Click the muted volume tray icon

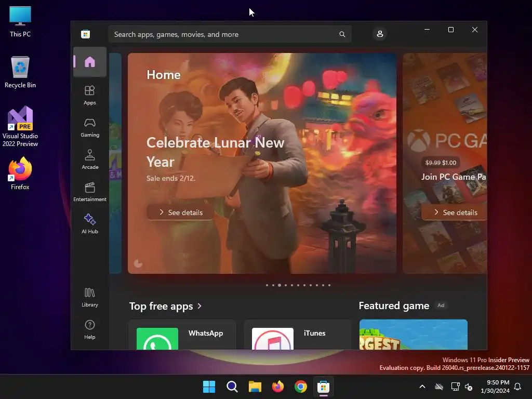tap(469, 387)
